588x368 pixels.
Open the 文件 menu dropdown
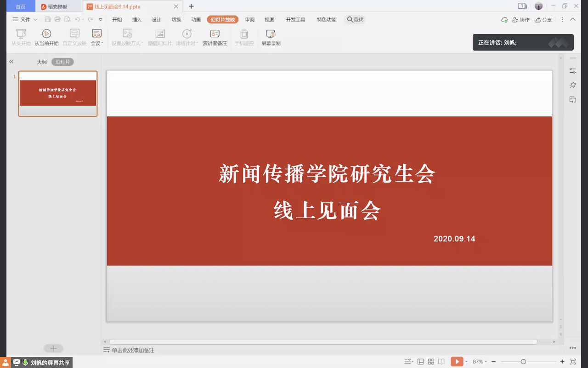pos(25,19)
